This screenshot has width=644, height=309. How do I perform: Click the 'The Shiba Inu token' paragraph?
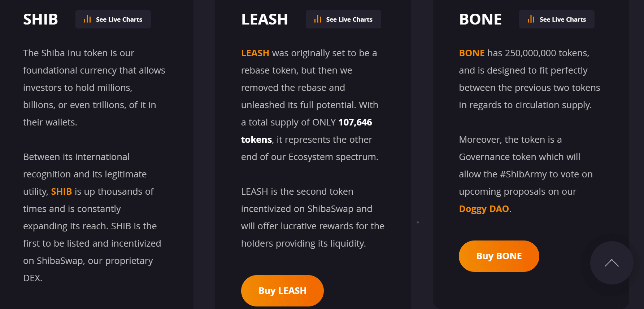(x=94, y=88)
